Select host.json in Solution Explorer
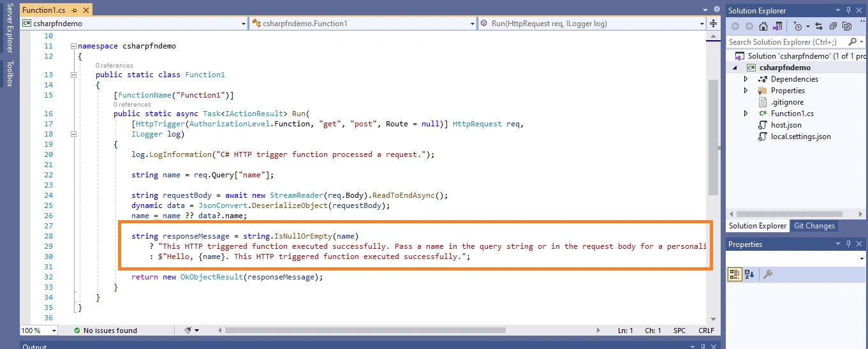The image size is (868, 349). click(x=786, y=125)
